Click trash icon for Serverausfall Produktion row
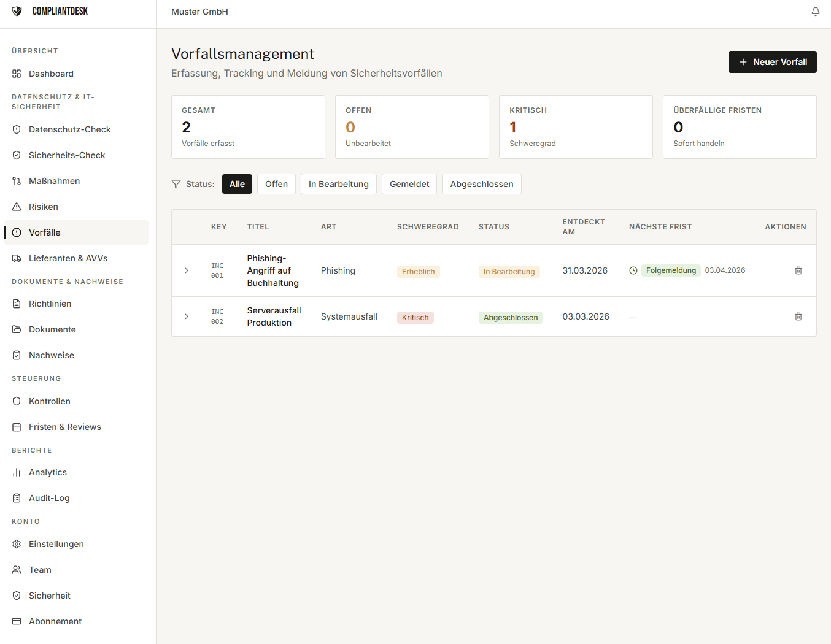 pos(798,316)
